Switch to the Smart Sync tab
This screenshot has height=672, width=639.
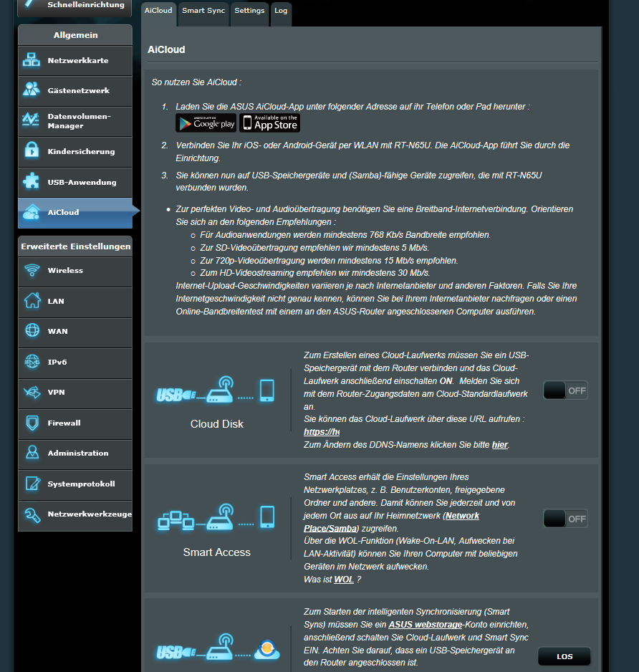pyautogui.click(x=203, y=11)
